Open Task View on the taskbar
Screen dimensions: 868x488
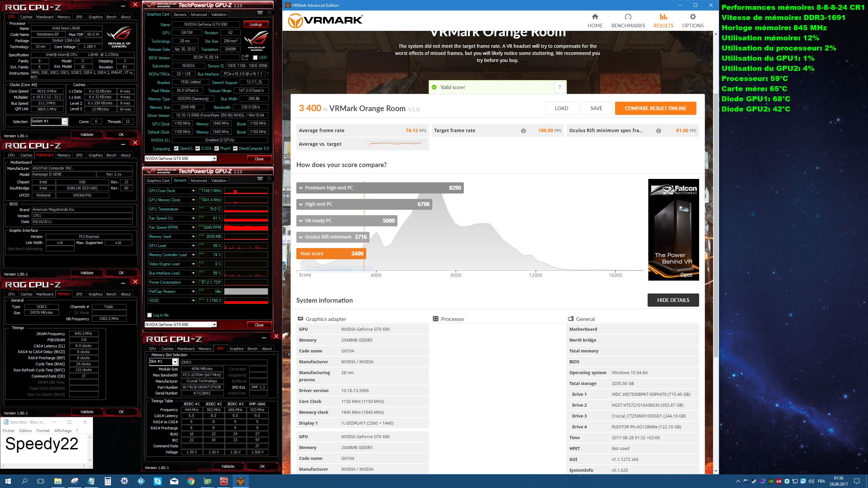pos(41,481)
